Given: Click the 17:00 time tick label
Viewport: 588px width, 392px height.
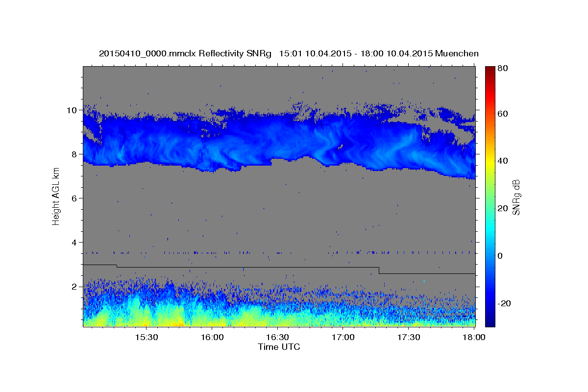Looking at the screenshot, I should [x=343, y=338].
